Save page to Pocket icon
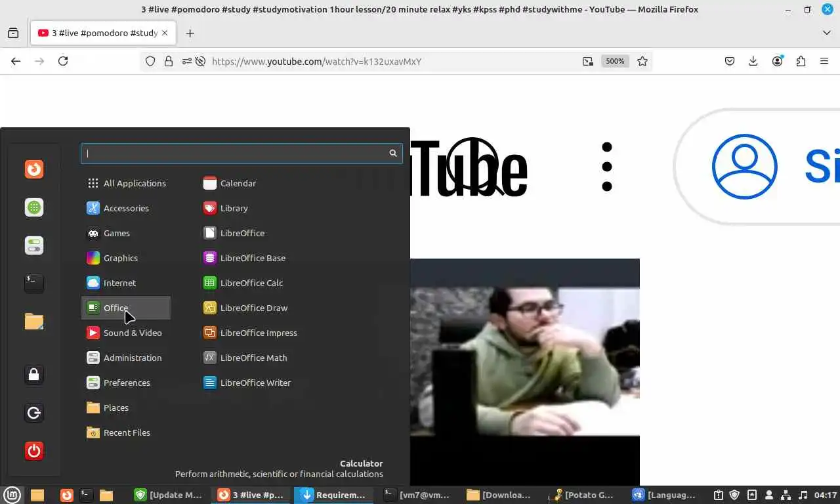The height and width of the screenshot is (504, 840). [729, 61]
